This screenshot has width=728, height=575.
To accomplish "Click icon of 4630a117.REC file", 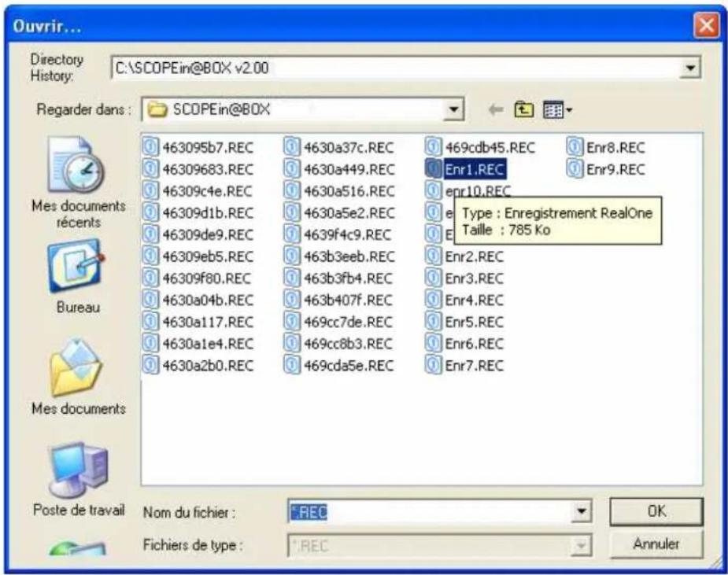I will 150,322.
